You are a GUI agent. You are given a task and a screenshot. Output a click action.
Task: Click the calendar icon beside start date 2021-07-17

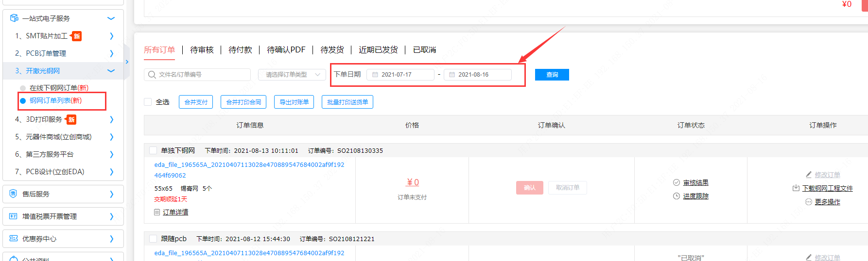tap(375, 75)
